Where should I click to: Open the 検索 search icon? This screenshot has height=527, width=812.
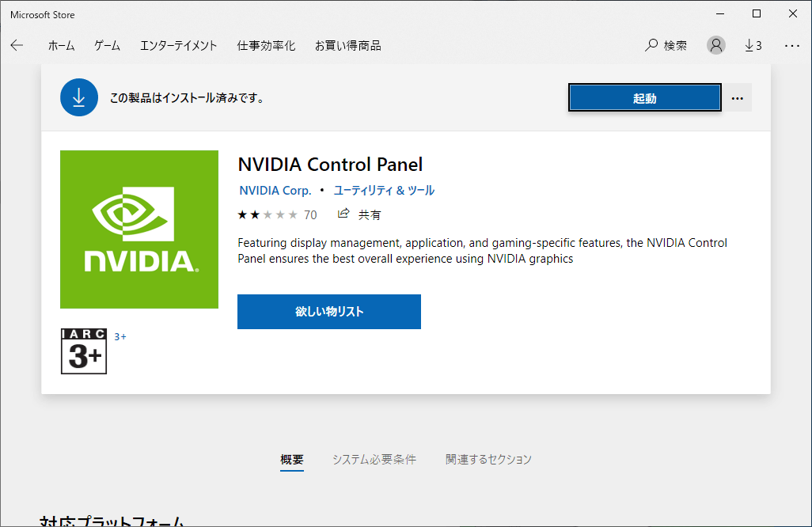[651, 46]
